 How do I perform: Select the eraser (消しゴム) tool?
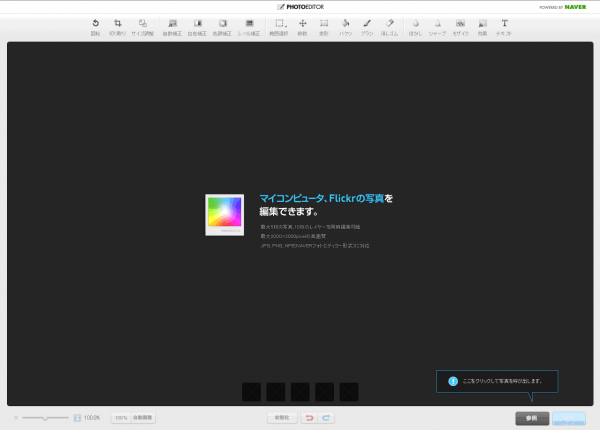(x=389, y=25)
